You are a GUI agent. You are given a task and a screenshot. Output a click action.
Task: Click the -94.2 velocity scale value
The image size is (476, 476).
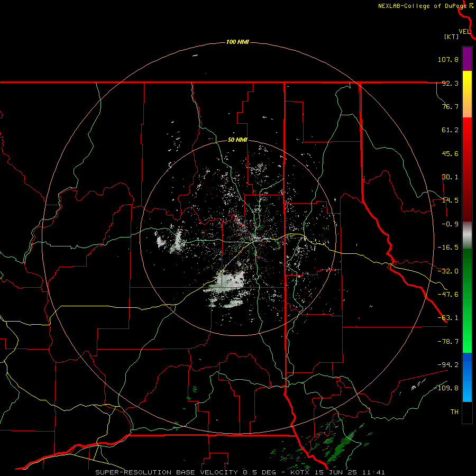point(448,365)
